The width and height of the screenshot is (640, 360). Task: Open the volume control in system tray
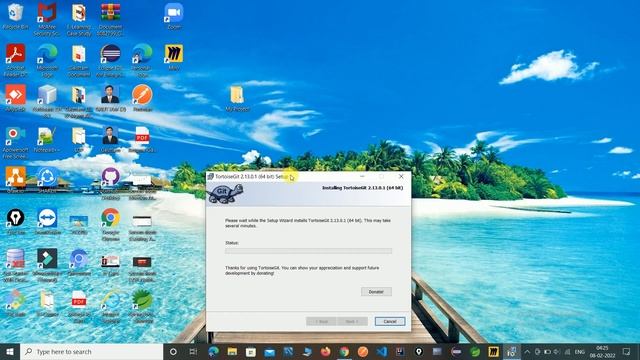coord(557,351)
